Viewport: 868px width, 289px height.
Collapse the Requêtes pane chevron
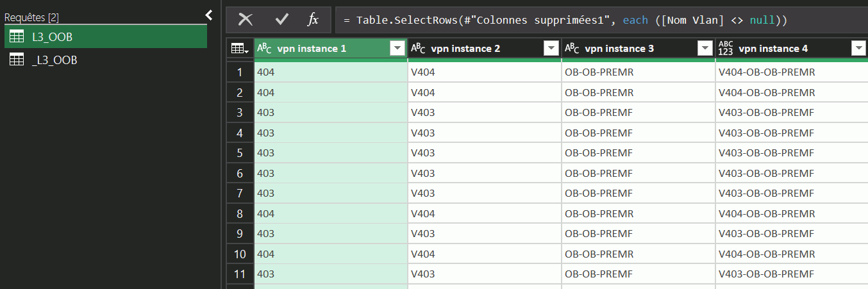point(208,15)
